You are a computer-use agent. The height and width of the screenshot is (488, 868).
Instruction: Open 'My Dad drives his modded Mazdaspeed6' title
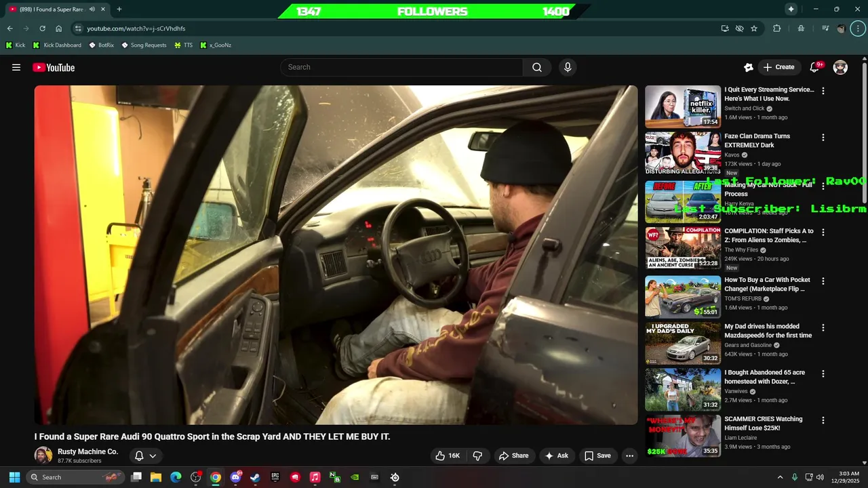tap(768, 331)
